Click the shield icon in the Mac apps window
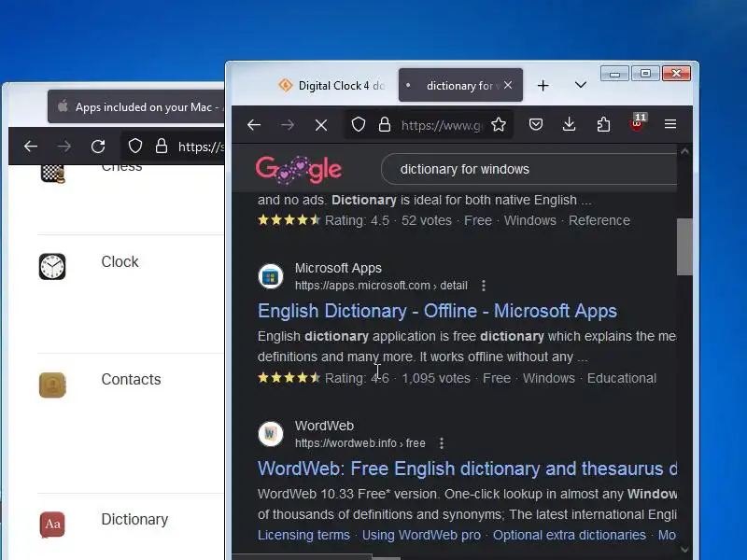747x560 pixels. [x=135, y=146]
